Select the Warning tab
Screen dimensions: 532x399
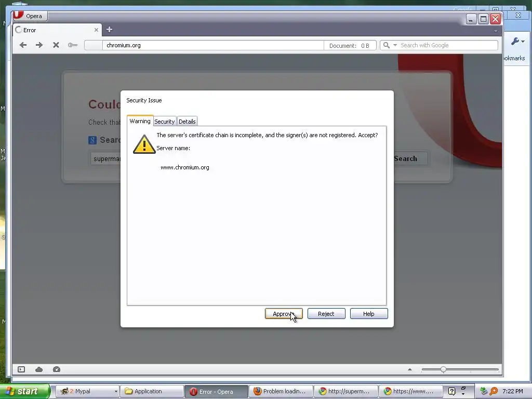click(x=140, y=121)
